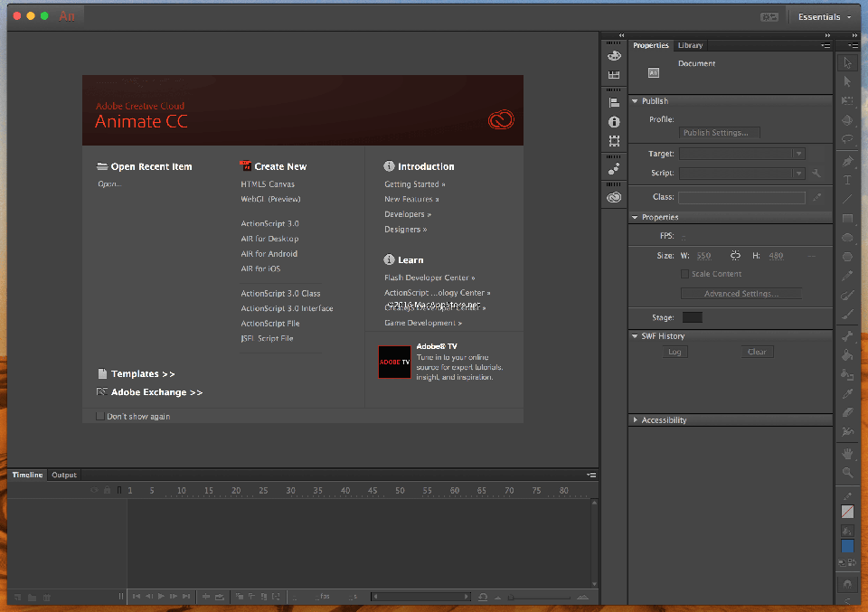Select the Paint Bucket tool
The image size is (868, 612).
click(x=847, y=355)
